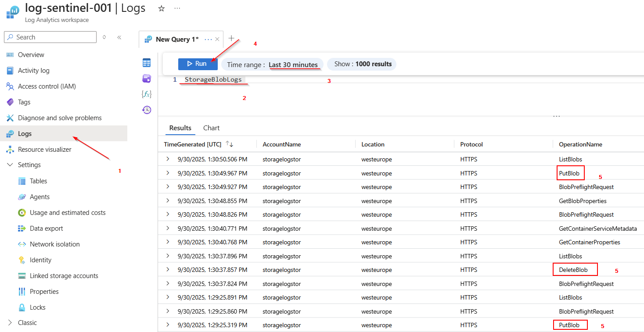Open the query history clock icon
Viewport: 644px width, 332px height.
(x=147, y=110)
